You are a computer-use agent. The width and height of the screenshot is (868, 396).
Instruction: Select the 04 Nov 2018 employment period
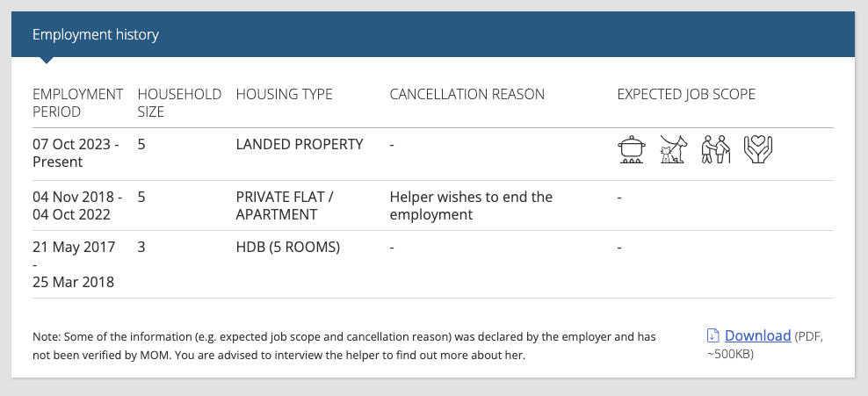(77, 205)
